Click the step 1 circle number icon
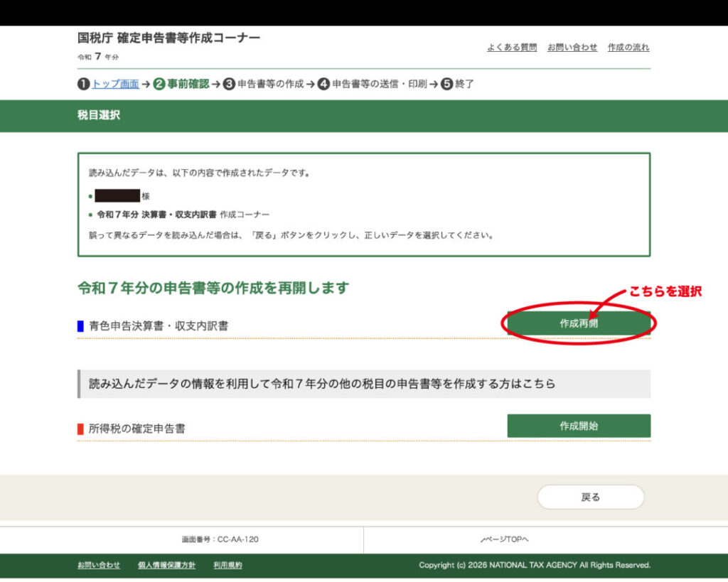The image size is (728, 582). [x=83, y=84]
